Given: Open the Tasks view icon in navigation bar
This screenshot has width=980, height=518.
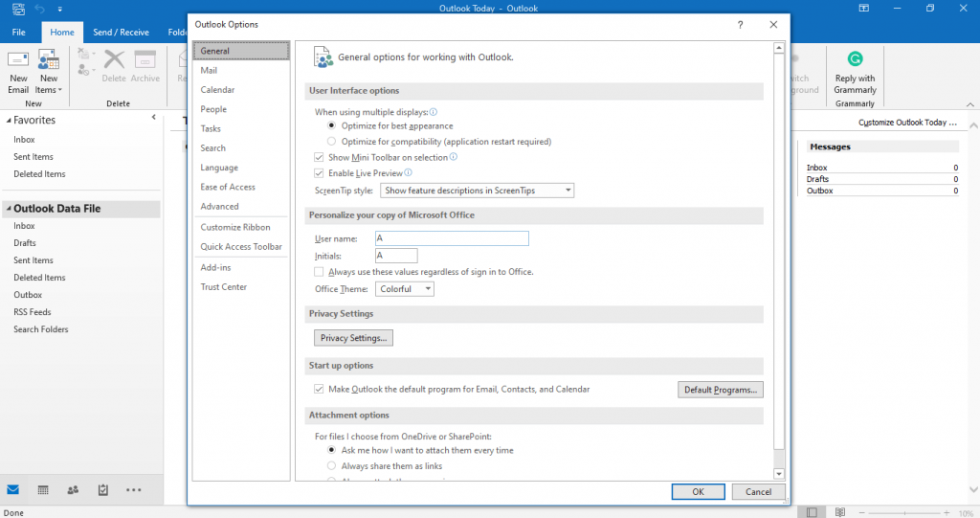Looking at the screenshot, I should [103, 490].
